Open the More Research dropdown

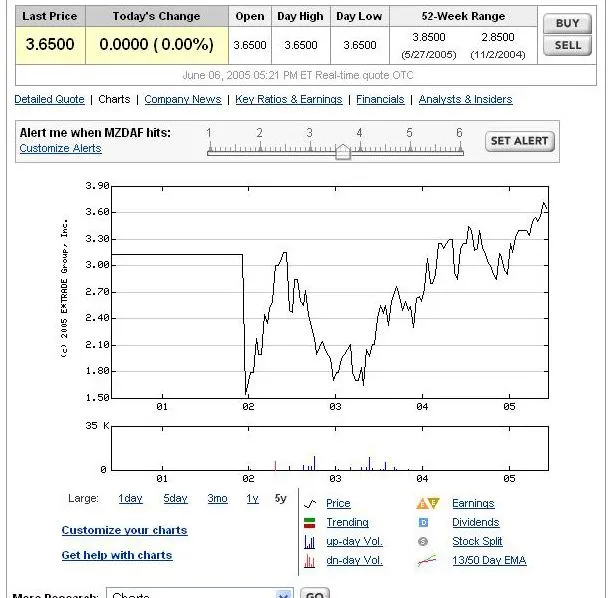click(x=283, y=594)
